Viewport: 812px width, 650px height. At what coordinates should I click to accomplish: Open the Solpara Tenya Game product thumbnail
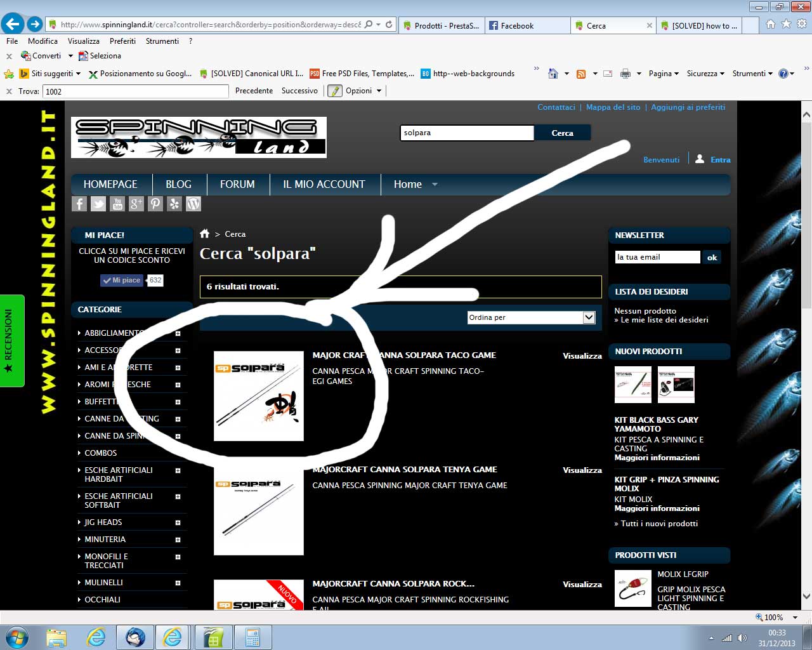pyautogui.click(x=259, y=510)
